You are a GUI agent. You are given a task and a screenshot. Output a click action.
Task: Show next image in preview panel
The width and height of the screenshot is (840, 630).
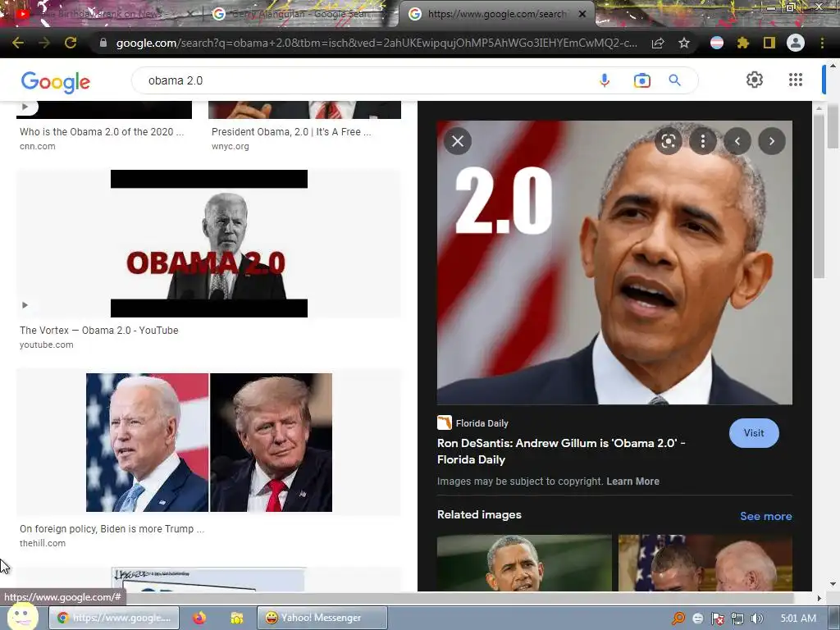click(771, 141)
